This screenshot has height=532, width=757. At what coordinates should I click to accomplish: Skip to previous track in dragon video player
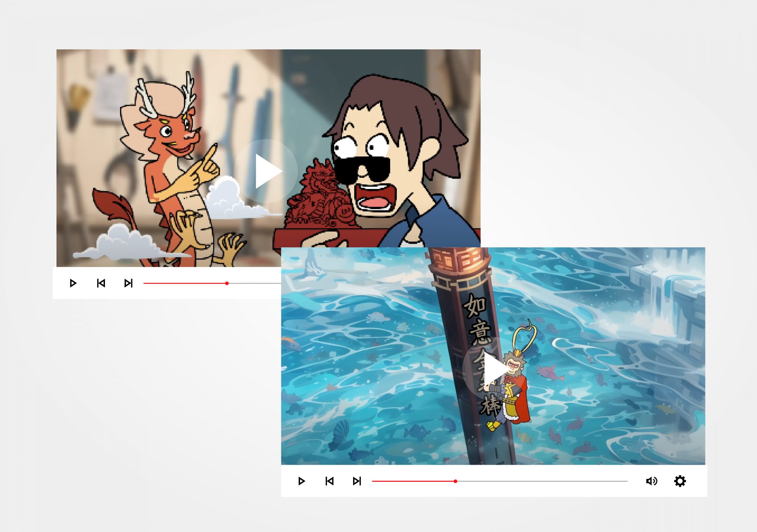101,283
